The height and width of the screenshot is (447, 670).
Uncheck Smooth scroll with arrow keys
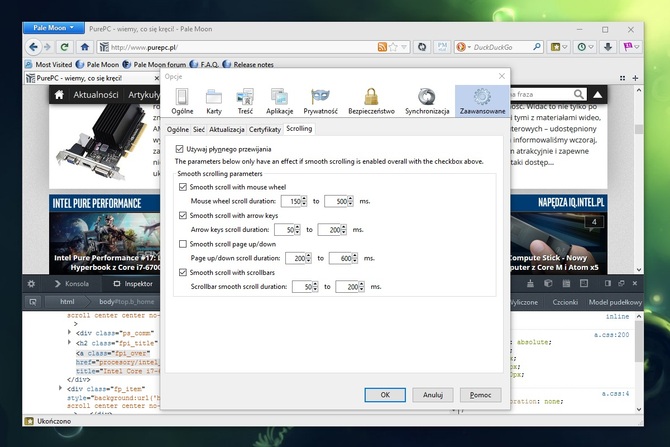183,215
